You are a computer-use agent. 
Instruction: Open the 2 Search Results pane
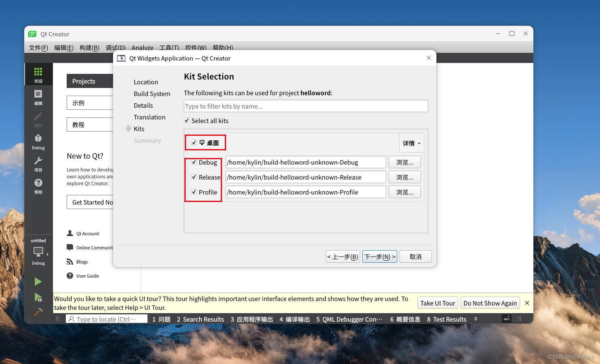[200, 319]
